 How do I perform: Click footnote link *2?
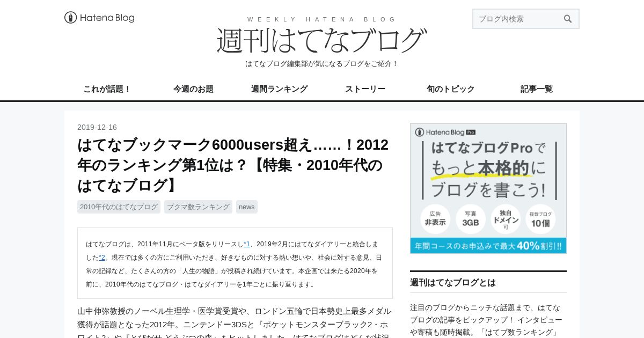(102, 258)
